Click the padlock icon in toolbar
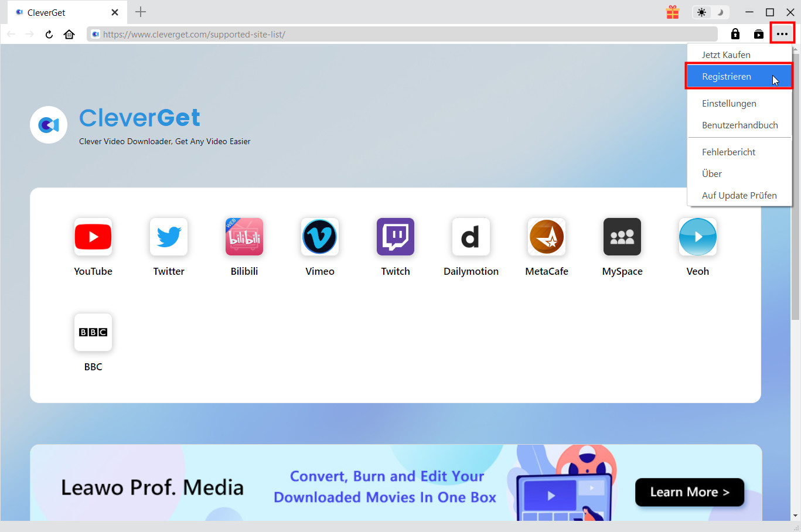The width and height of the screenshot is (801, 532). 735,34
